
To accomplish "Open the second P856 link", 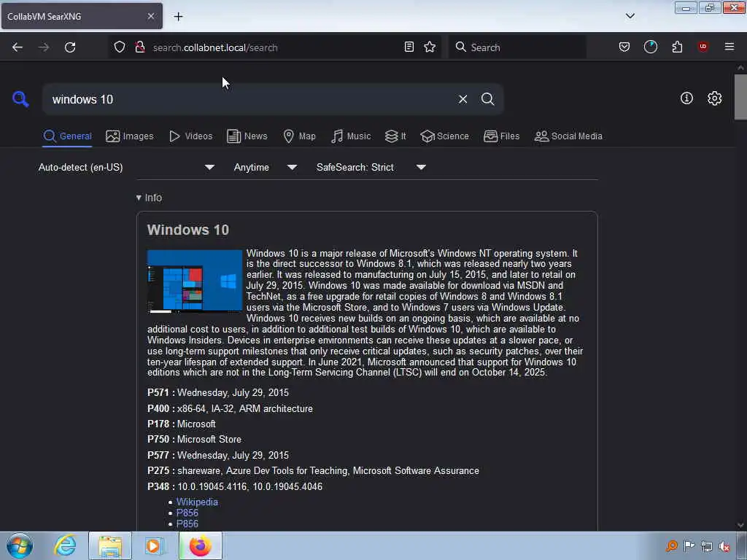I will pos(187,524).
